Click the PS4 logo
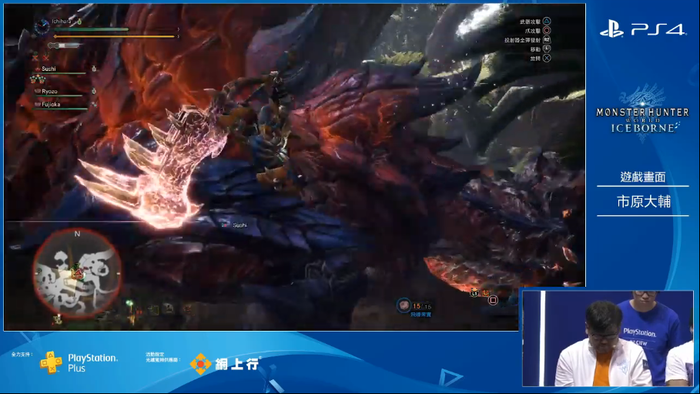The height and width of the screenshot is (394, 700). pos(642,30)
